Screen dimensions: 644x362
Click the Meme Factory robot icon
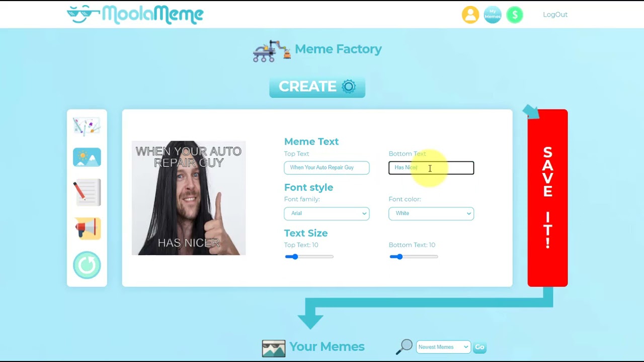[272, 51]
